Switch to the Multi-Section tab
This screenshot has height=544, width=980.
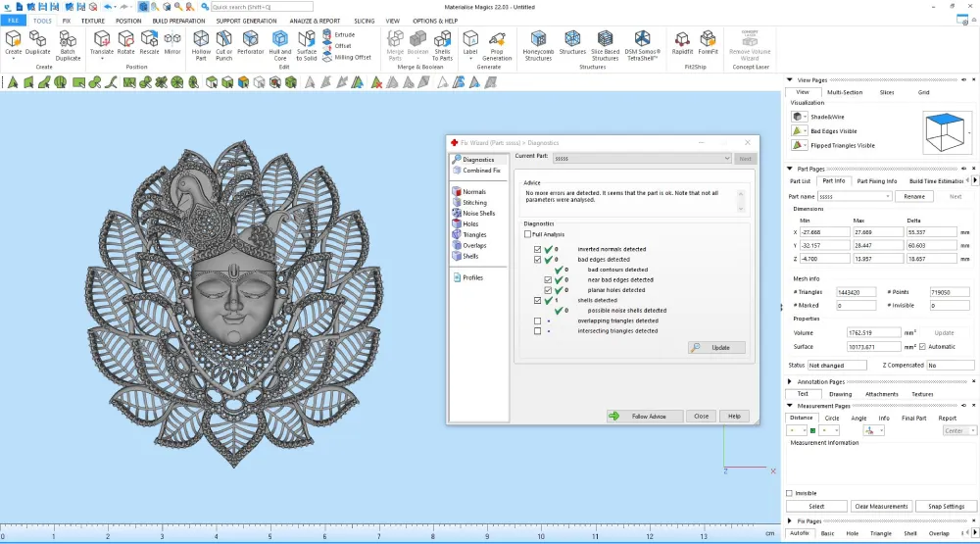coord(845,92)
